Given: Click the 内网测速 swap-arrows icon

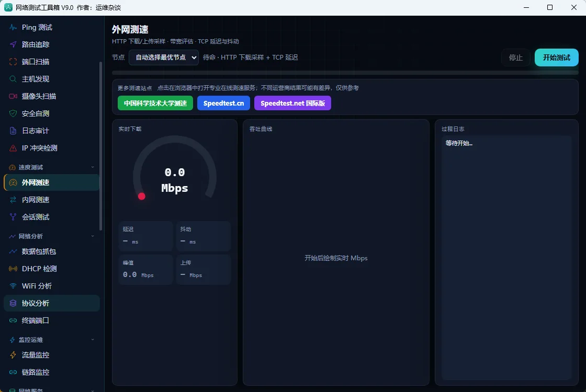Looking at the screenshot, I should [x=13, y=200].
